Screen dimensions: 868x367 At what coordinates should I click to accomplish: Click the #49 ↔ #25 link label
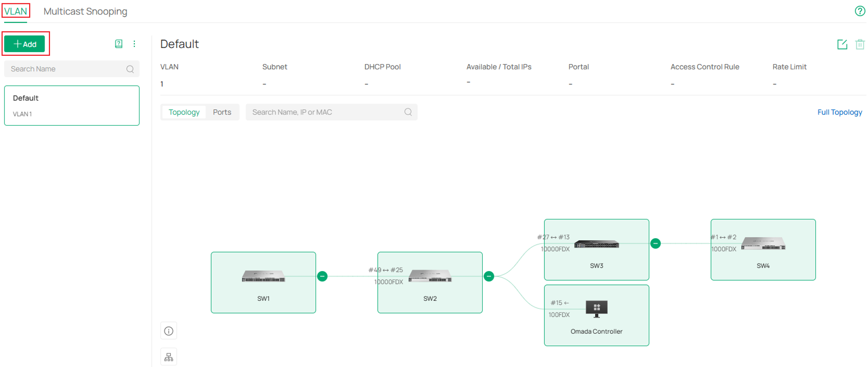[386, 270]
